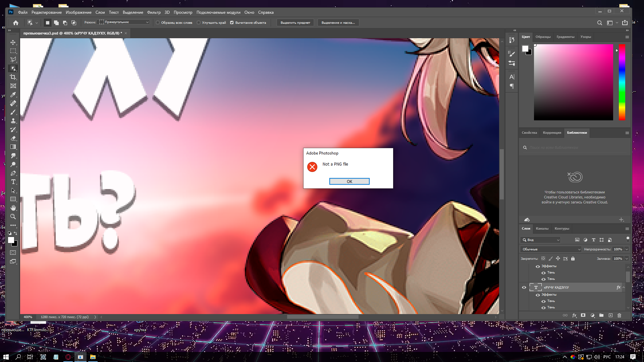Create a new adjustment layer
This screenshot has height=362, width=644.
click(x=592, y=315)
